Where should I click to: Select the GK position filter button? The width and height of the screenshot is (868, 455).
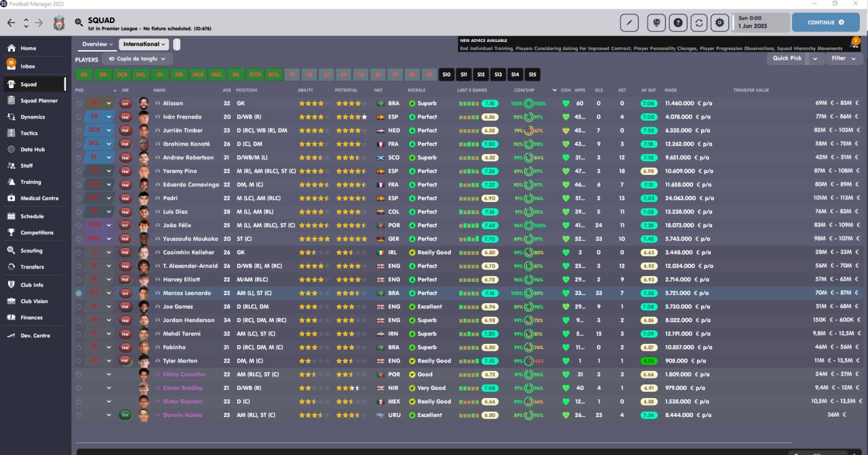tap(83, 75)
